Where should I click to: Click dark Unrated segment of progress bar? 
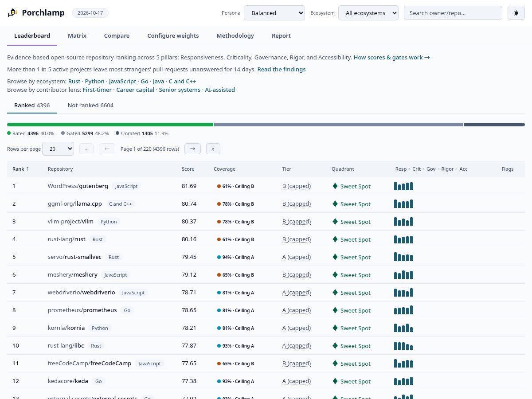494,125
